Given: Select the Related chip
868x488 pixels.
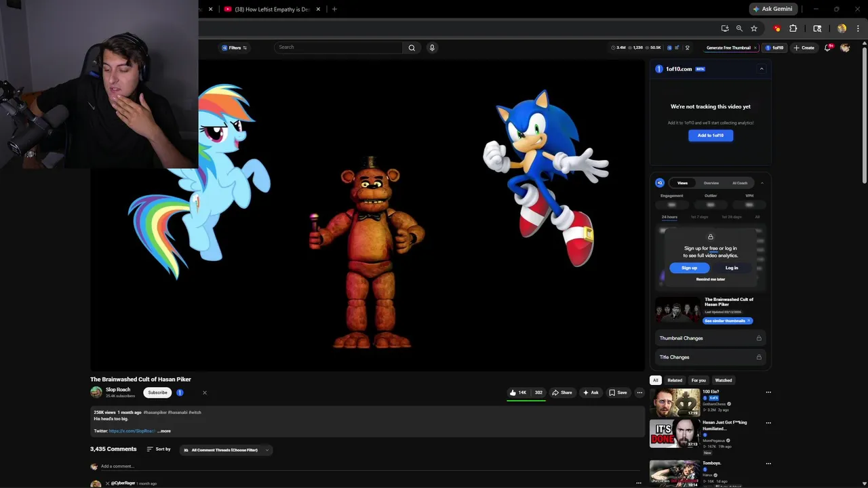Looking at the screenshot, I should [x=675, y=380].
